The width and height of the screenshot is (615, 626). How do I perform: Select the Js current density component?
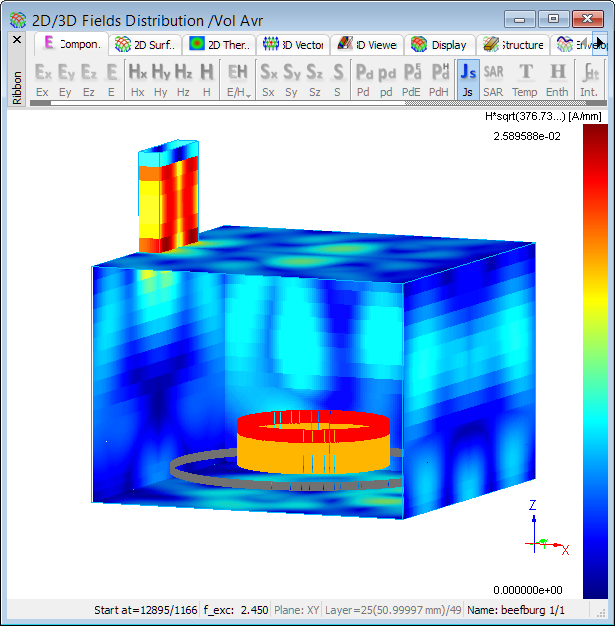point(468,78)
